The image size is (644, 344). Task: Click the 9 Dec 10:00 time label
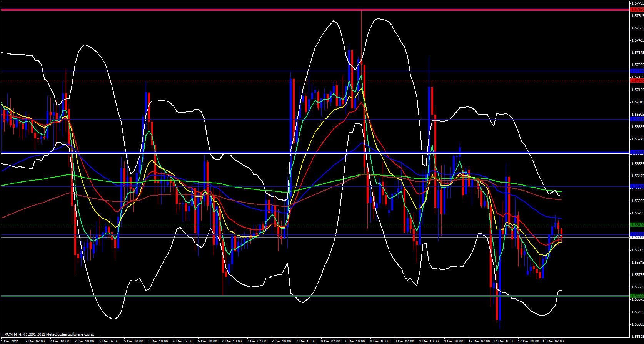429,341
